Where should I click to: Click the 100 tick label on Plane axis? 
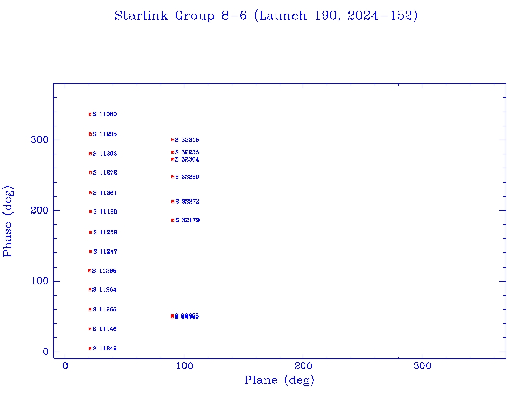tap(184, 366)
